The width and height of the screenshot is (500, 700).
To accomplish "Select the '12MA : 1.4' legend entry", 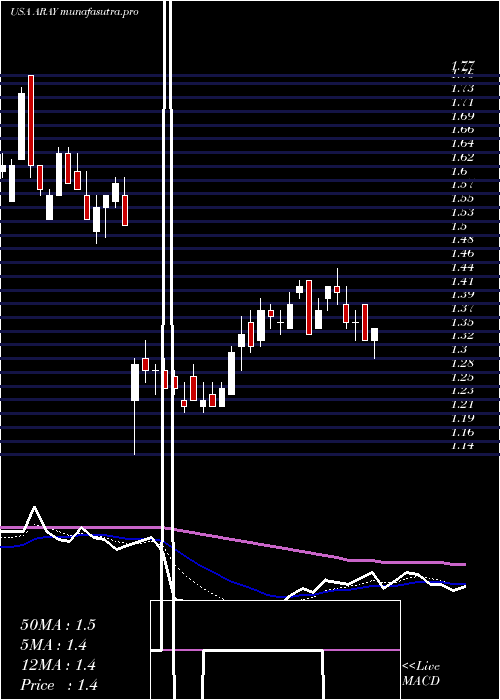I will (x=58, y=665).
